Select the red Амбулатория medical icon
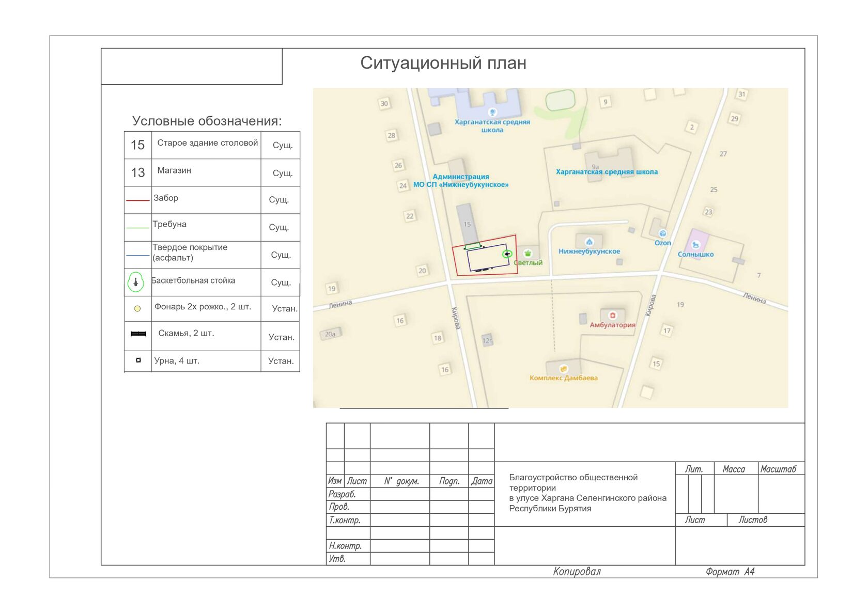This screenshot has height=613, width=868. 612,315
